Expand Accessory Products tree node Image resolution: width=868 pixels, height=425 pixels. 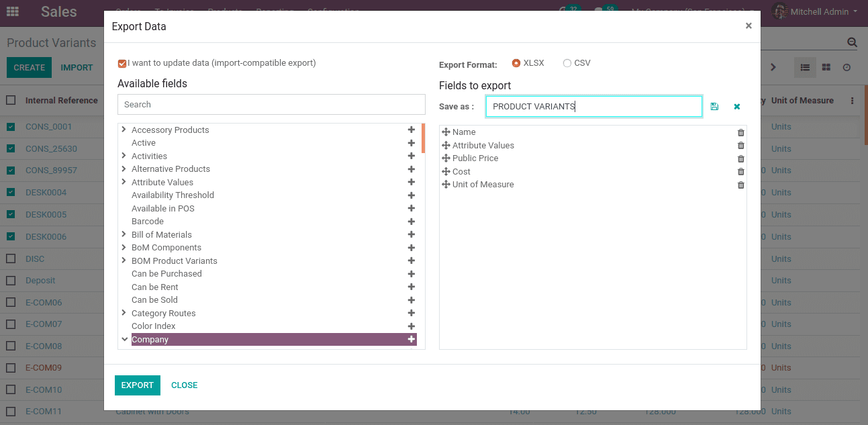coord(124,130)
